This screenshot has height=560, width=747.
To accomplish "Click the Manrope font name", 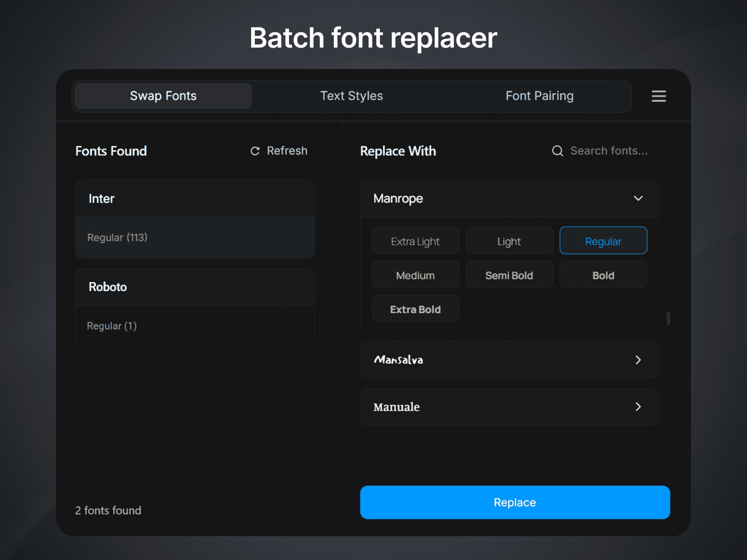I will click(x=398, y=199).
